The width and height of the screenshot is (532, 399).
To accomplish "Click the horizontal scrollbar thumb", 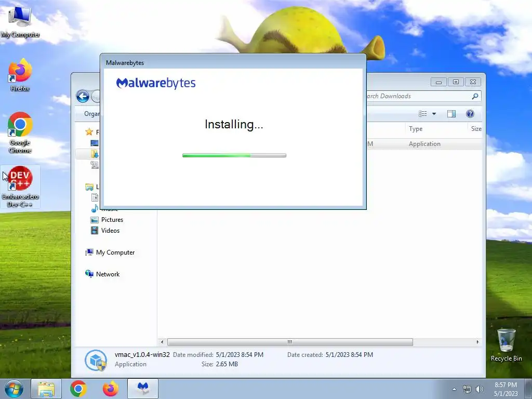I will pyautogui.click(x=290, y=342).
